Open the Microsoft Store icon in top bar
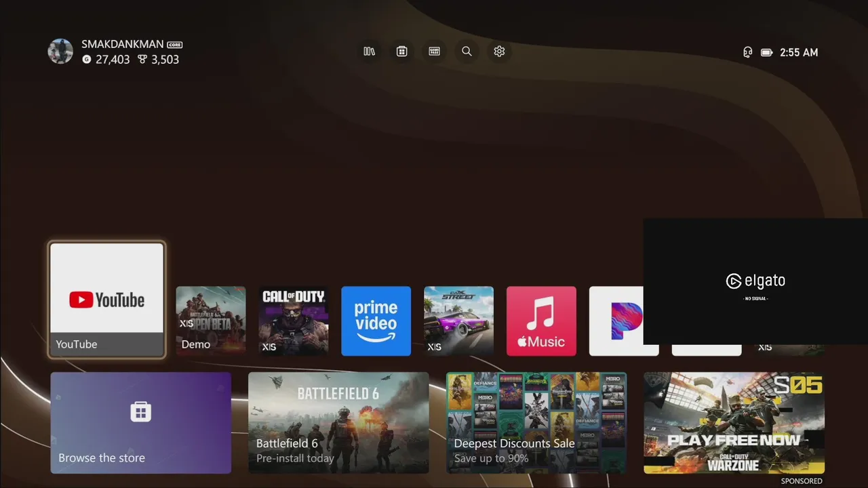Viewport: 868px width, 488px height. 402,52
